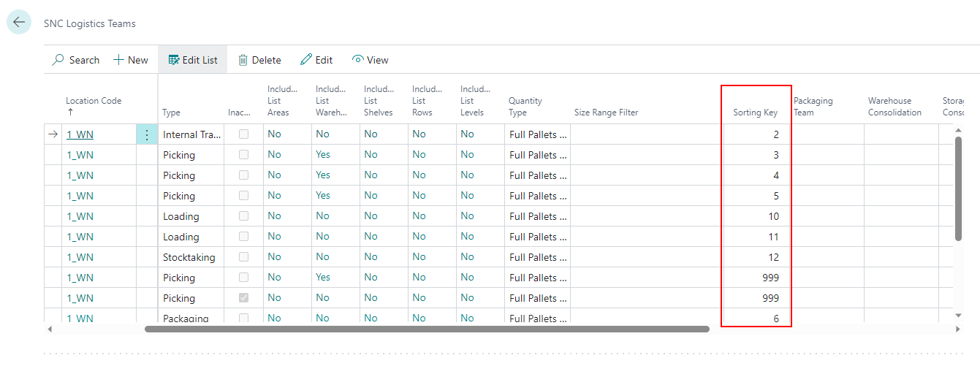This screenshot has height=366, width=980.
Task: Click the back arrow icon
Action: 19,23
